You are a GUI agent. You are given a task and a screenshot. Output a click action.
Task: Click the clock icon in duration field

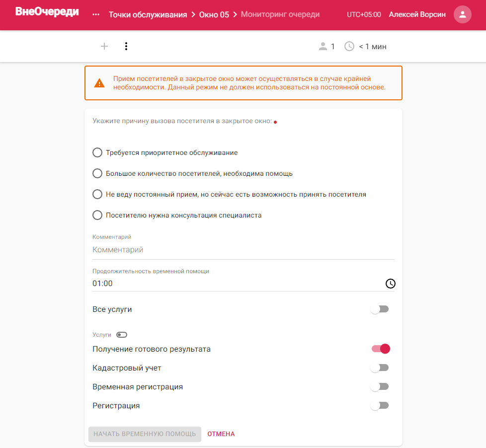tap(390, 284)
